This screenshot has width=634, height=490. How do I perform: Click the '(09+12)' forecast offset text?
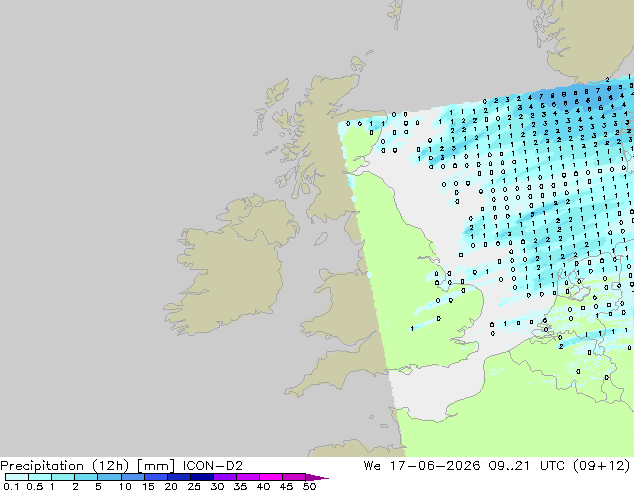[602, 466]
